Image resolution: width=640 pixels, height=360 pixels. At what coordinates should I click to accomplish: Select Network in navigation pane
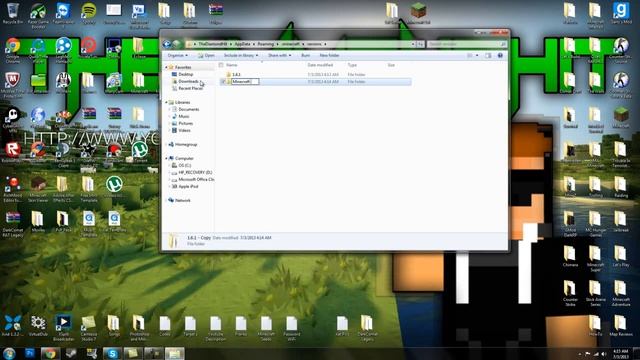[182, 200]
